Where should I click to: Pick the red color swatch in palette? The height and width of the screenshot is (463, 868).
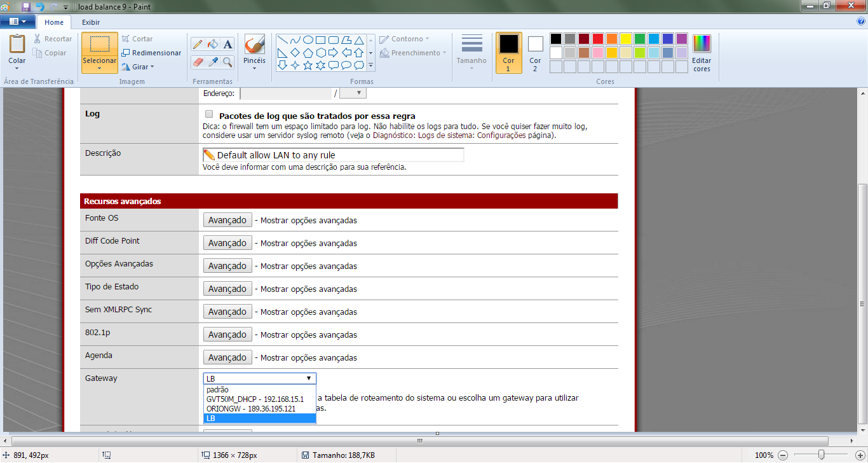point(598,39)
